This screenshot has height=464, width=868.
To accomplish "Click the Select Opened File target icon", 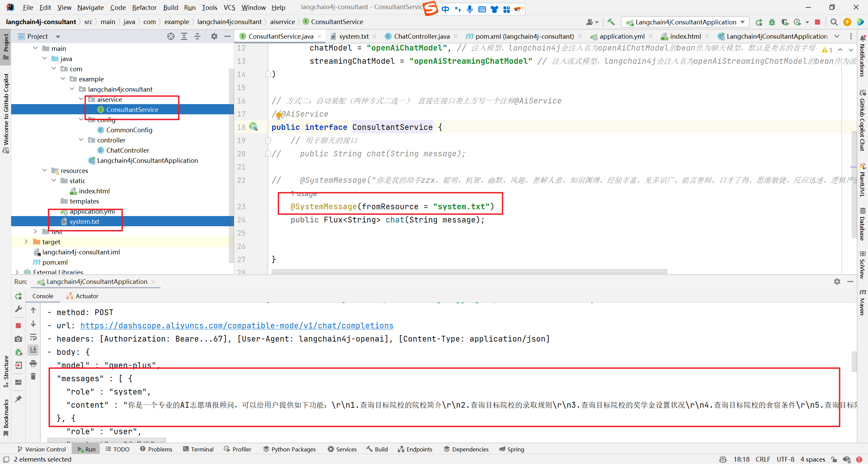I will pos(171,36).
